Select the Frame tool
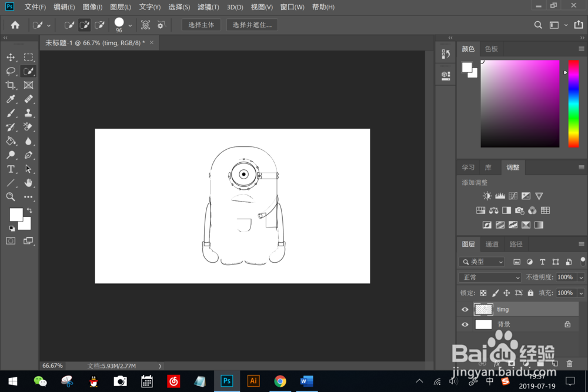This screenshot has width=588, height=392. (28, 85)
